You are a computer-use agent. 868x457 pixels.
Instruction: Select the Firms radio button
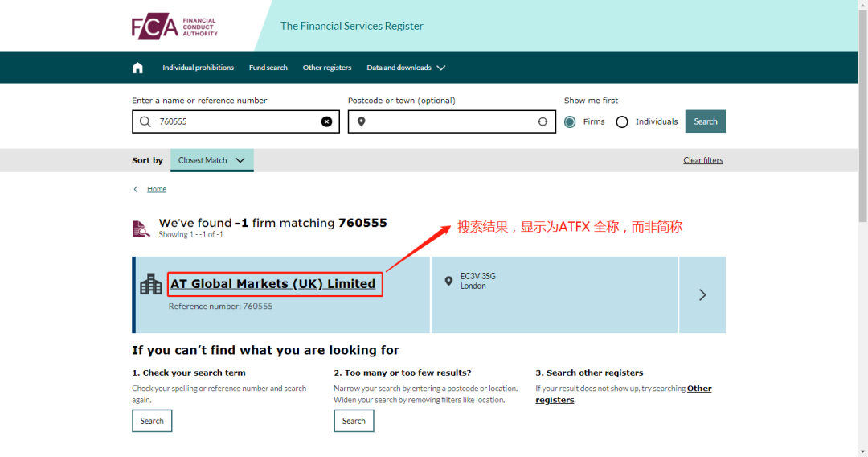click(x=570, y=121)
